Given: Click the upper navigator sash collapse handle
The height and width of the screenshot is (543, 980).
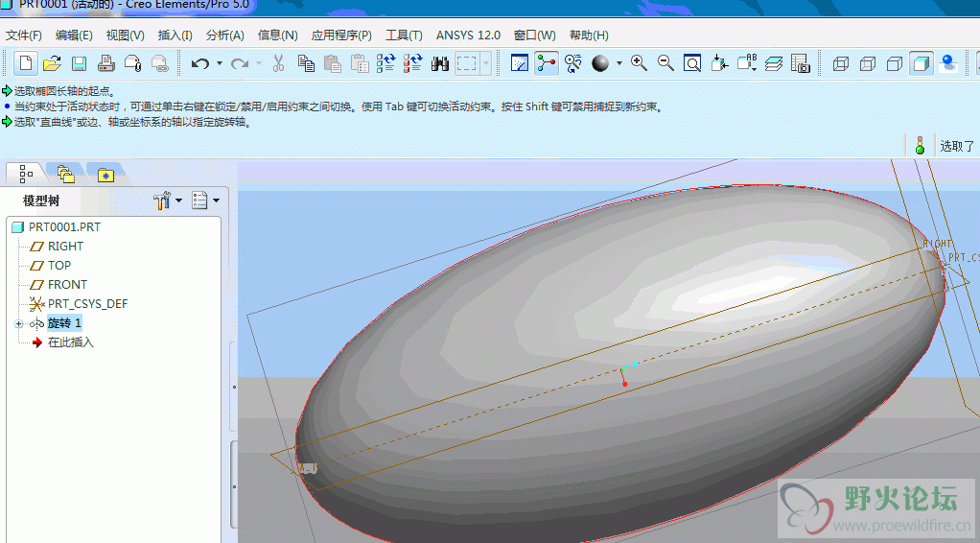Looking at the screenshot, I should [x=234, y=387].
